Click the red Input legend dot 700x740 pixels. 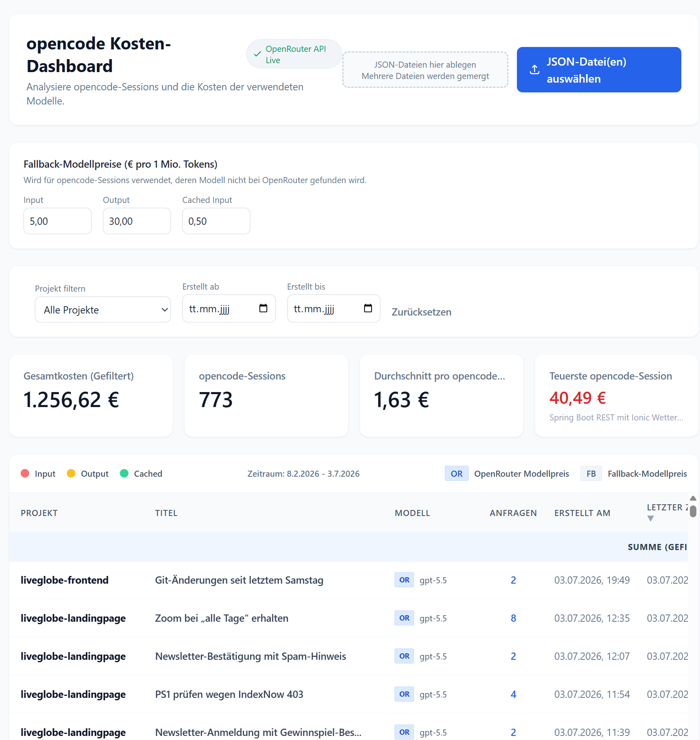[25, 473]
